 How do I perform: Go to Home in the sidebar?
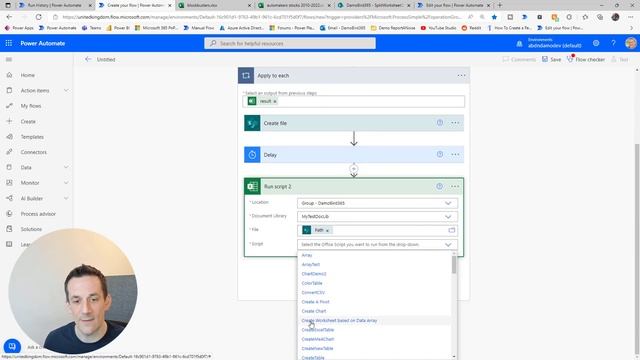click(x=27, y=75)
